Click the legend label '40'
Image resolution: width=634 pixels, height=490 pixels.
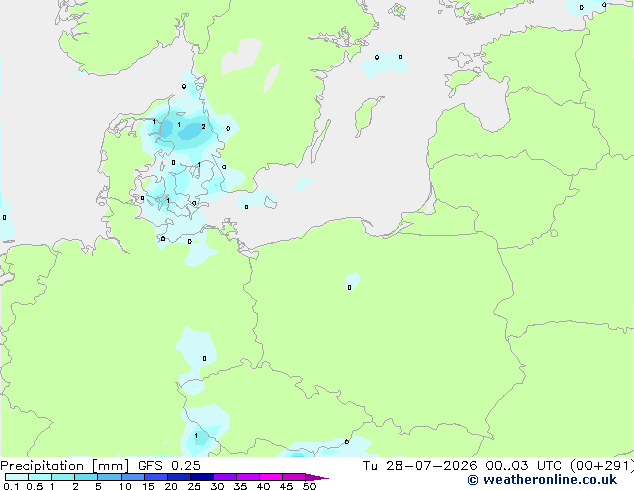click(x=263, y=486)
